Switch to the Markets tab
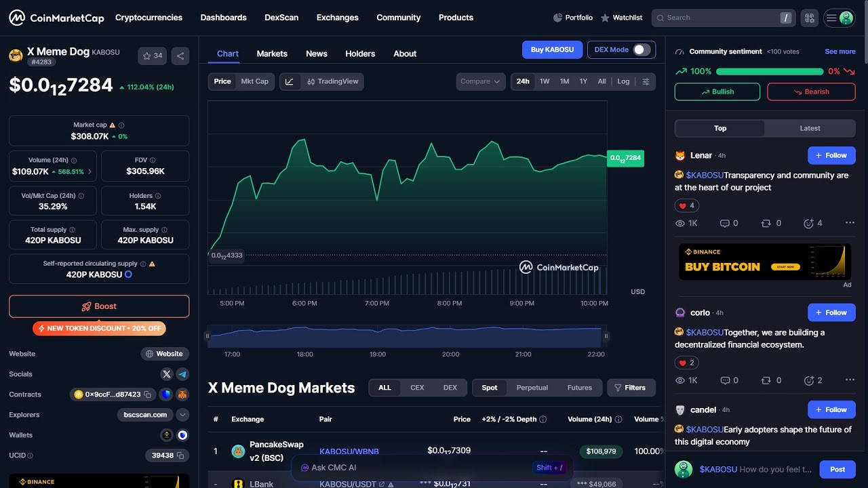 (x=272, y=54)
